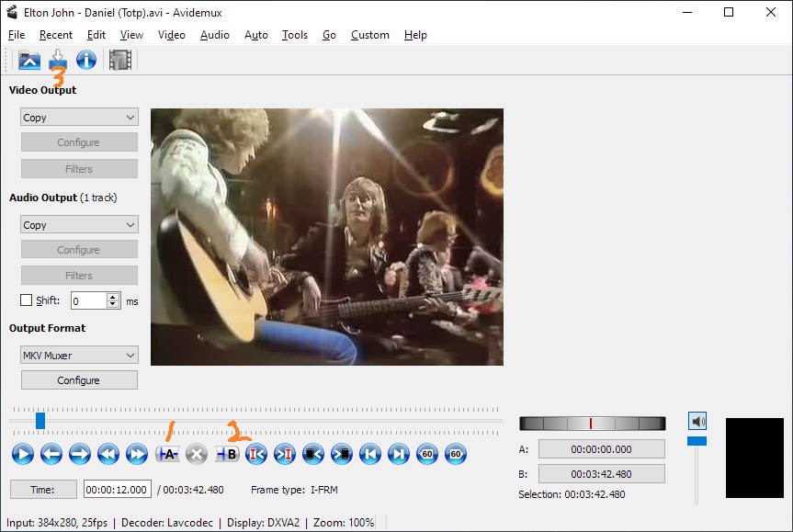Open the Go menu
This screenshot has height=532, width=793.
coord(329,35)
